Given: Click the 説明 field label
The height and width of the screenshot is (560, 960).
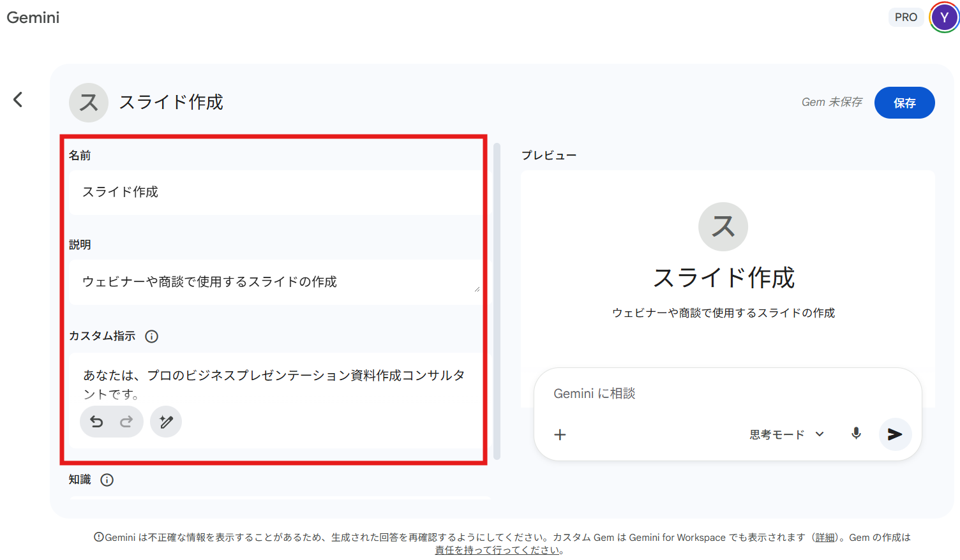Looking at the screenshot, I should [x=80, y=244].
